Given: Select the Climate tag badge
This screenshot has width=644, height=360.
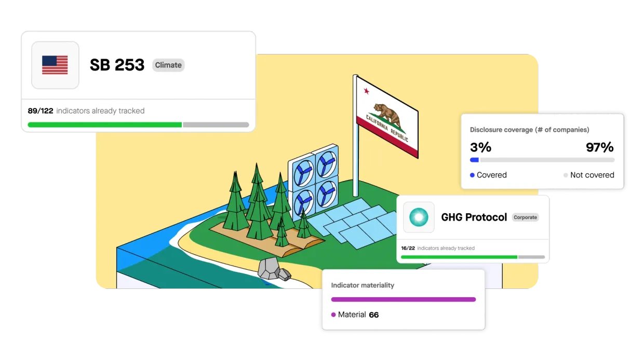Looking at the screenshot, I should [168, 65].
